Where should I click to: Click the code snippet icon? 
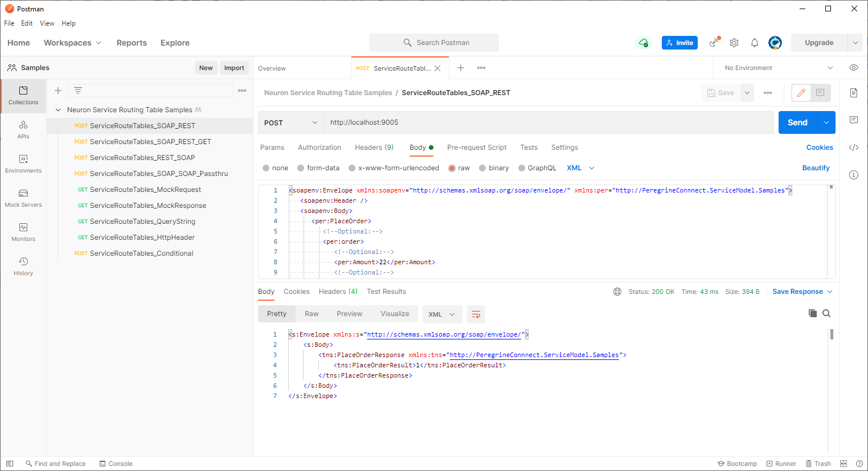click(854, 148)
